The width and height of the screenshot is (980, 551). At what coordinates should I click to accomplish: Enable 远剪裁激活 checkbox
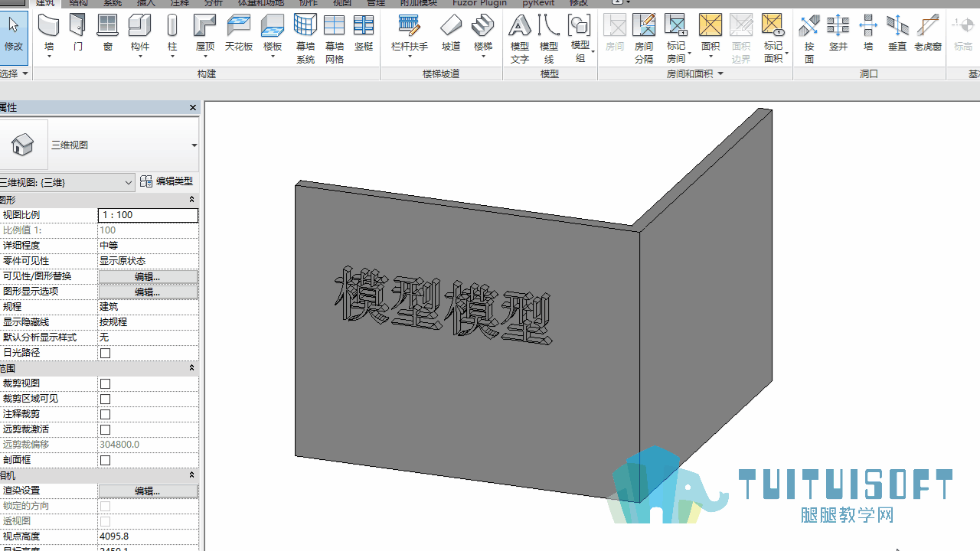click(106, 429)
